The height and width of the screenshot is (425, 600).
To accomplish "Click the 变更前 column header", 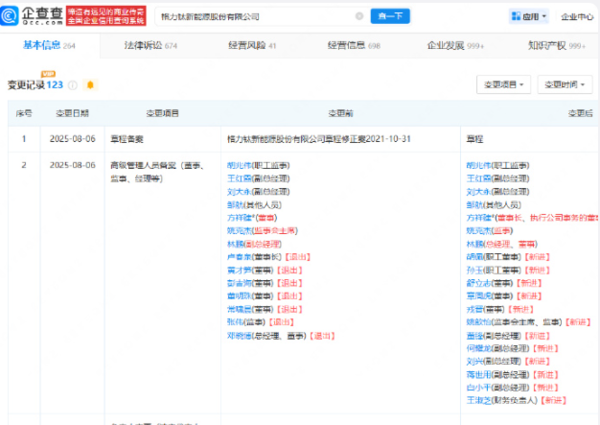I will pos(341,113).
